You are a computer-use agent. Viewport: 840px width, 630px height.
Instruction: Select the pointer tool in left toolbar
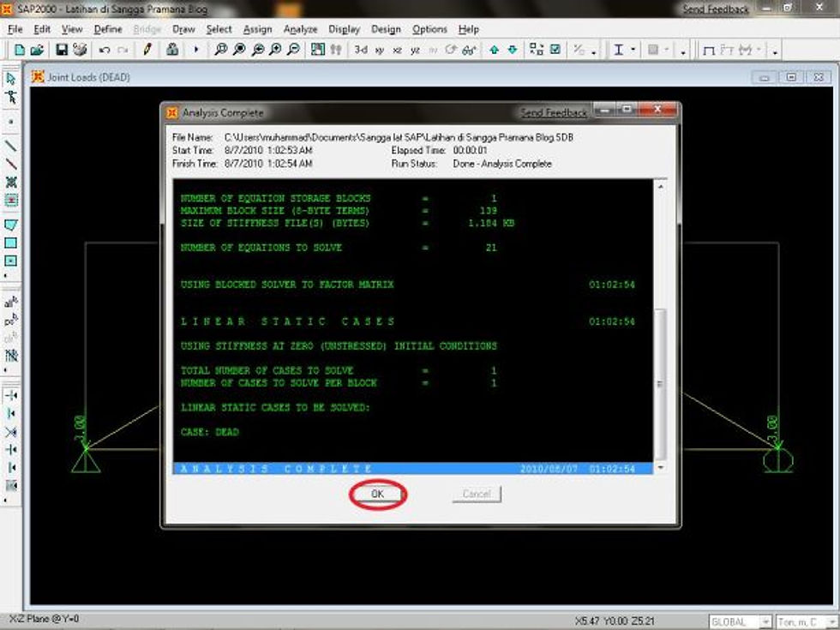10,79
